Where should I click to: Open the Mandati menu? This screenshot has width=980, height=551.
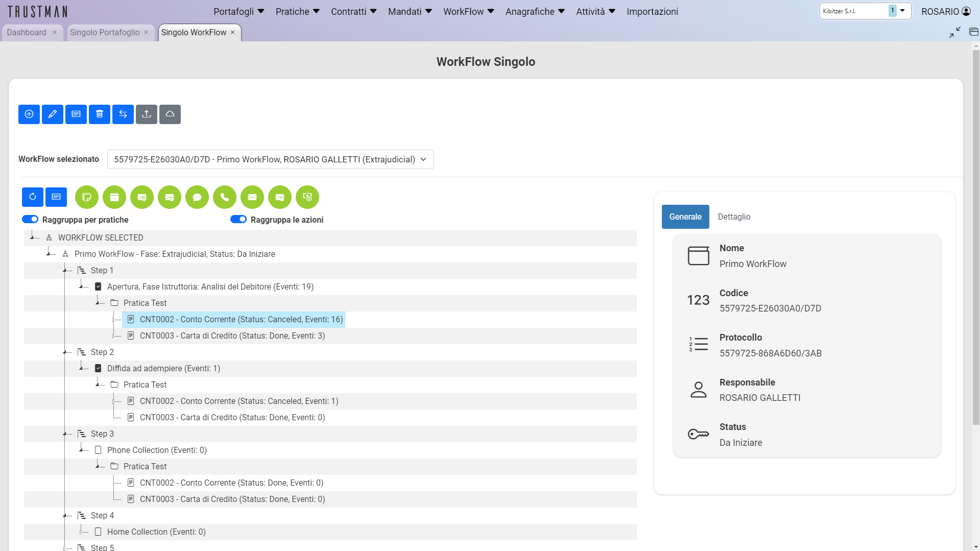(x=410, y=11)
